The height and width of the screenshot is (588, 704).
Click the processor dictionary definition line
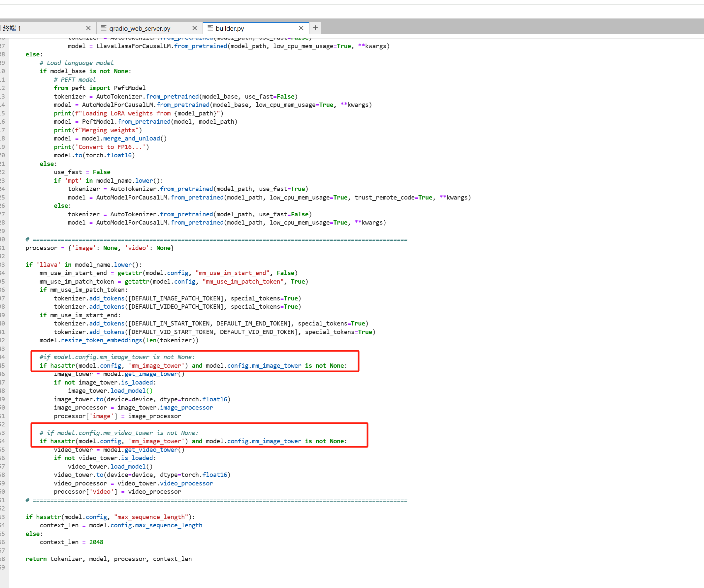pos(100,248)
